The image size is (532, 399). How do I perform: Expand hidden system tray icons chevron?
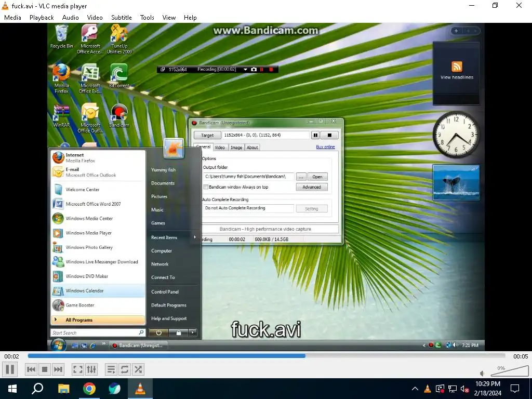click(x=415, y=389)
